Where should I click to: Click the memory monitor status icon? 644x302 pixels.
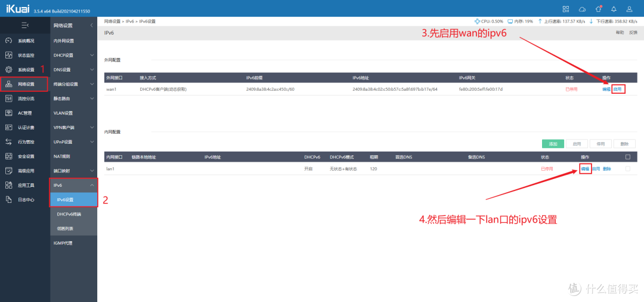tap(510, 21)
